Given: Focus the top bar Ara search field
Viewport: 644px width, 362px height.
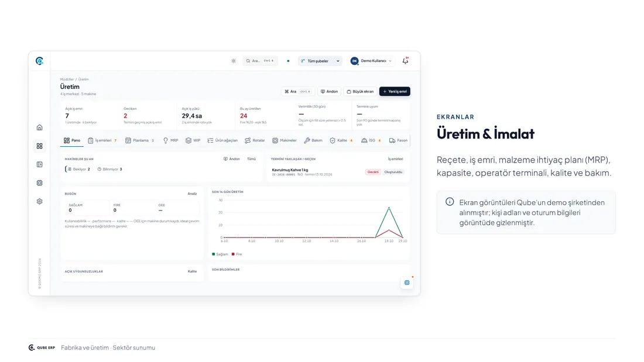Looking at the screenshot, I should click(x=260, y=61).
